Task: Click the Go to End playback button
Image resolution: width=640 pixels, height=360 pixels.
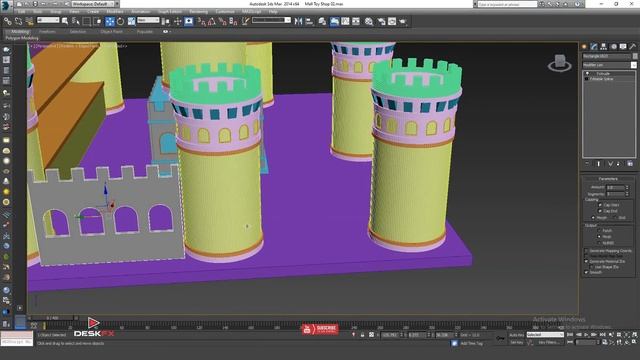Action: [602, 335]
